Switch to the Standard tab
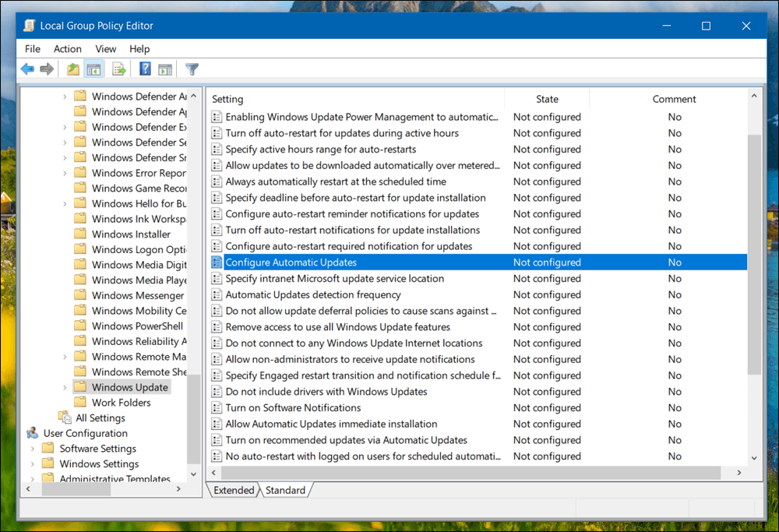Screen dimensions: 779x532 click(286, 490)
